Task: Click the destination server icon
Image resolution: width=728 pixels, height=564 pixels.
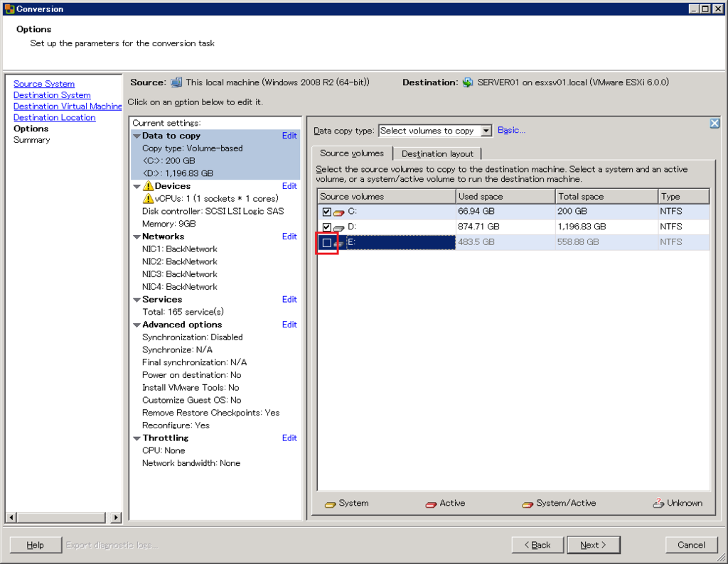Action: (468, 82)
